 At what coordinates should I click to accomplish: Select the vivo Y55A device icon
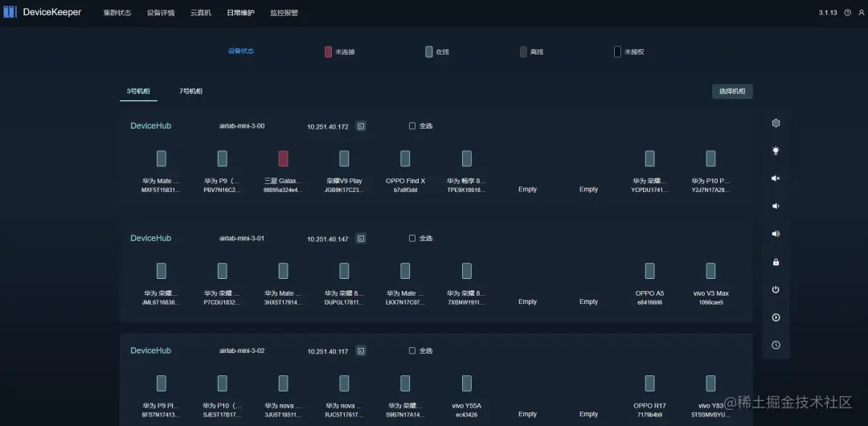[467, 383]
